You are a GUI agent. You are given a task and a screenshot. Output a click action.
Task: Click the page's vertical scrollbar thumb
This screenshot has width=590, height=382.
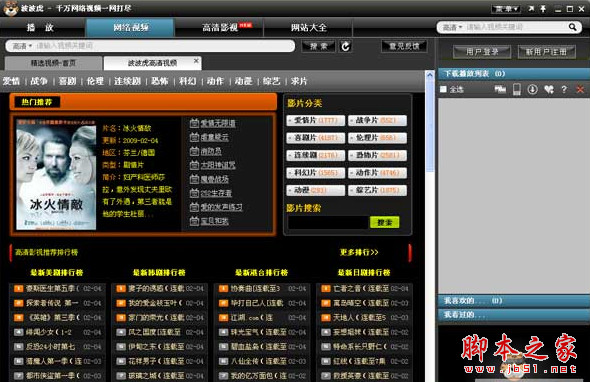coord(430,124)
